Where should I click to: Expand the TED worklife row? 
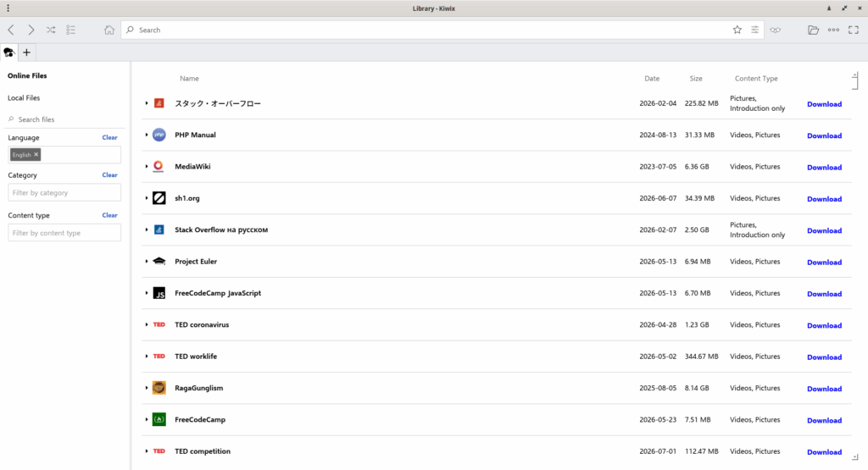147,356
